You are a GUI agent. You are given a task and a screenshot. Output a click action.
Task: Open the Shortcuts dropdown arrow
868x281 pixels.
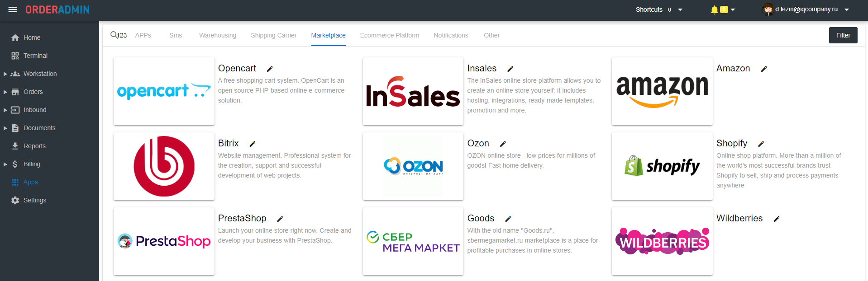click(x=680, y=9)
